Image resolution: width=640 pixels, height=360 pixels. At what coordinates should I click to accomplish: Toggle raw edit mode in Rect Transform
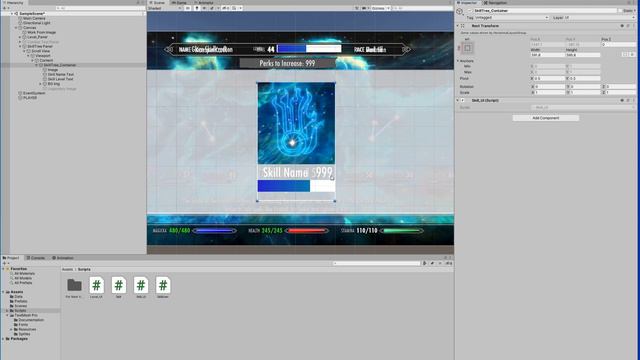pyautogui.click(x=632, y=54)
